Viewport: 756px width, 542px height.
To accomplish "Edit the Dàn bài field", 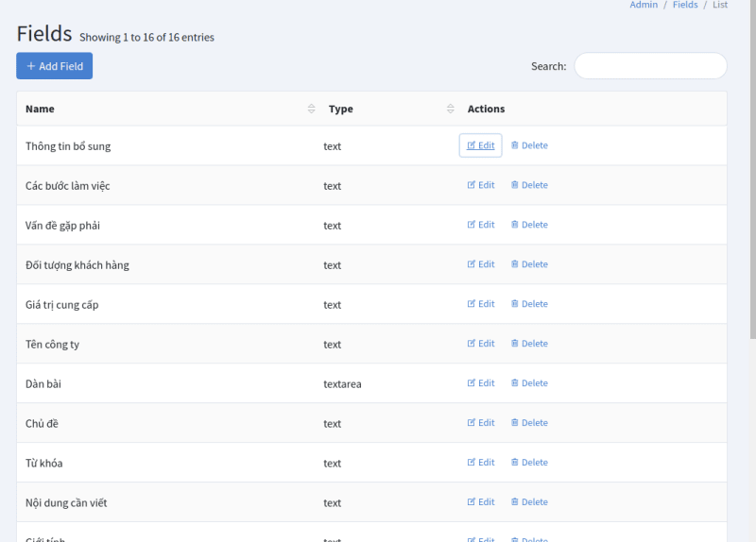I will 481,383.
